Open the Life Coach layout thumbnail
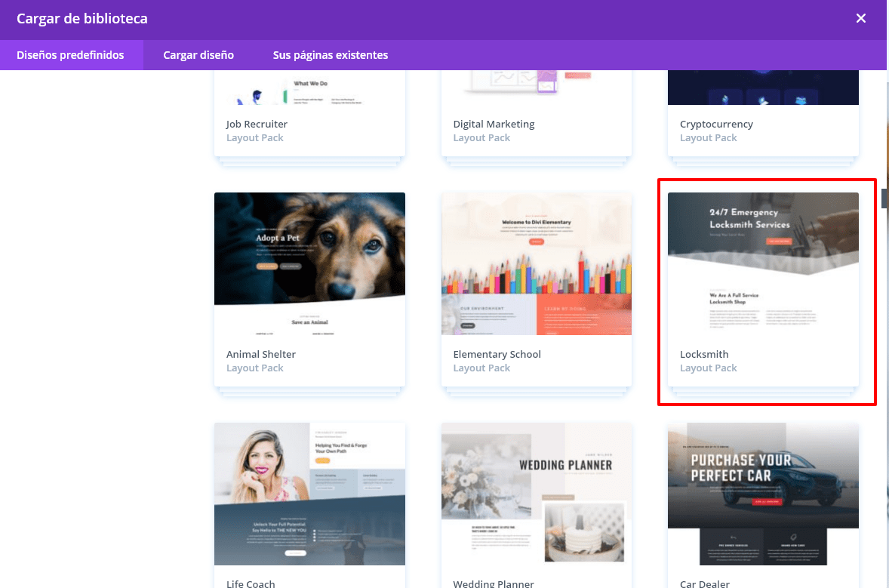 [x=309, y=494]
